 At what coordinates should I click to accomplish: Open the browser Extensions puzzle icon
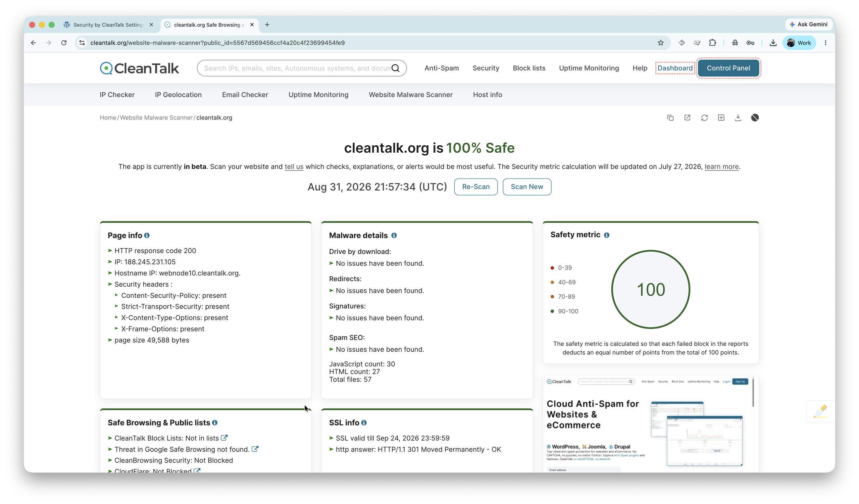coord(712,43)
